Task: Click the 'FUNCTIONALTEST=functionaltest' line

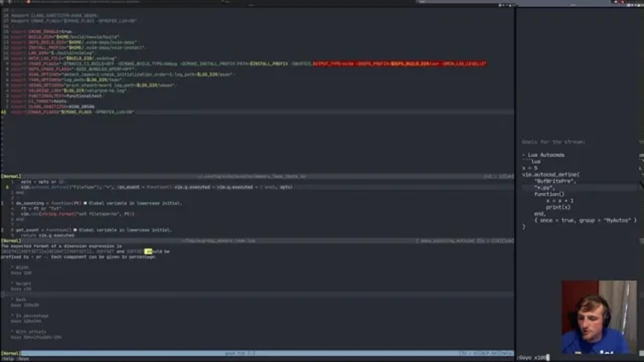Action: 57,96
